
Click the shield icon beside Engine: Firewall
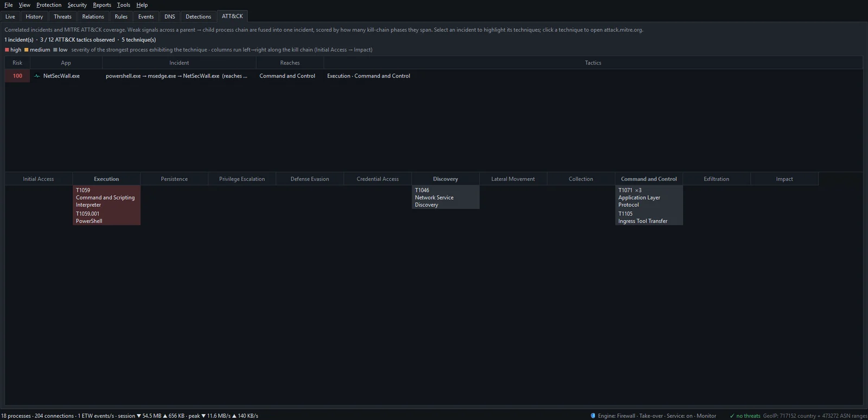point(593,416)
